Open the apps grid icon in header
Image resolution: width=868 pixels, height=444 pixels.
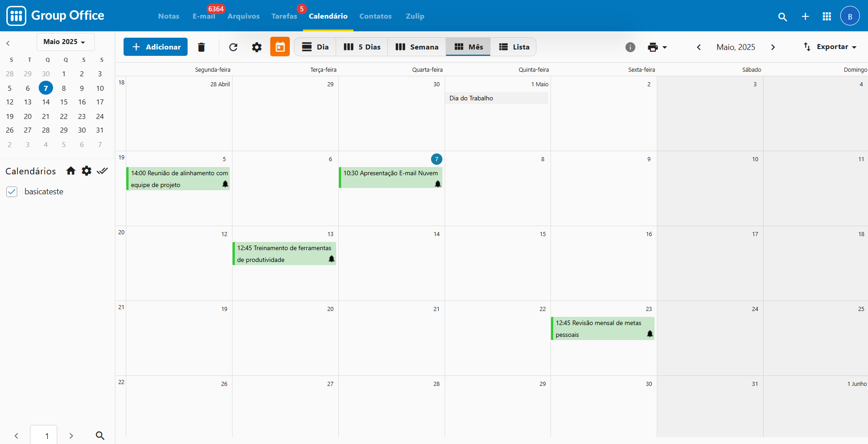coord(827,17)
